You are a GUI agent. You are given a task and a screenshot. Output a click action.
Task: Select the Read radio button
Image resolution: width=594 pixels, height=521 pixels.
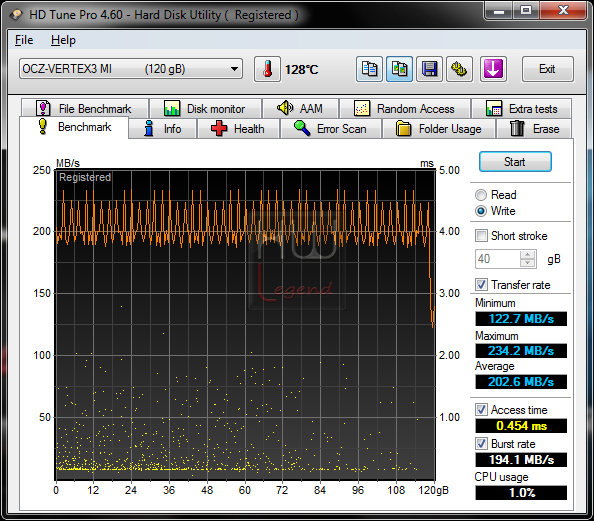tap(481, 195)
